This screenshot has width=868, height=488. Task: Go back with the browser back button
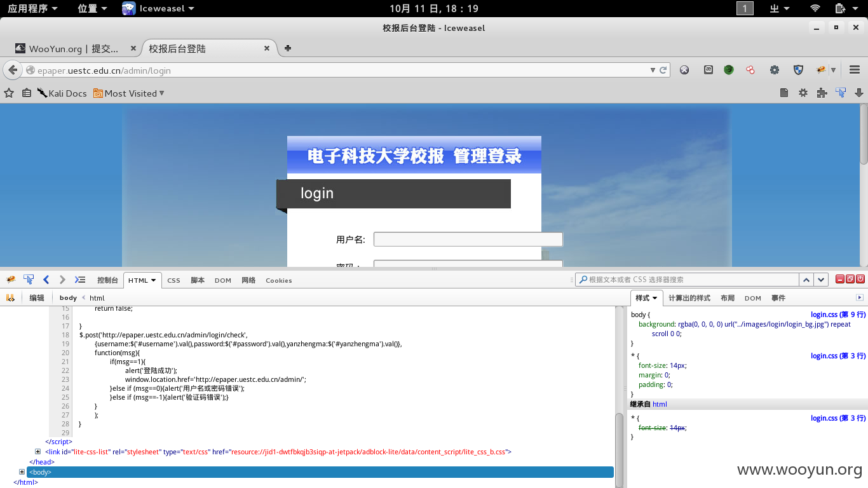tap(12, 70)
